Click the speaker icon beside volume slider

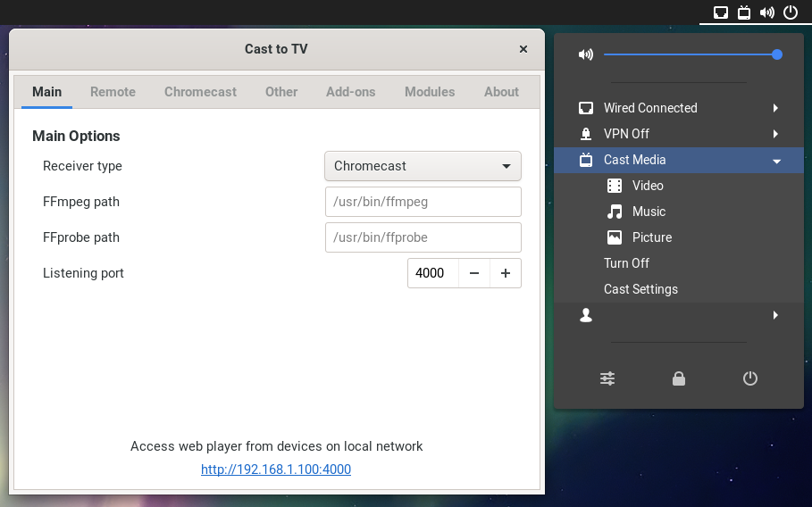(586, 54)
